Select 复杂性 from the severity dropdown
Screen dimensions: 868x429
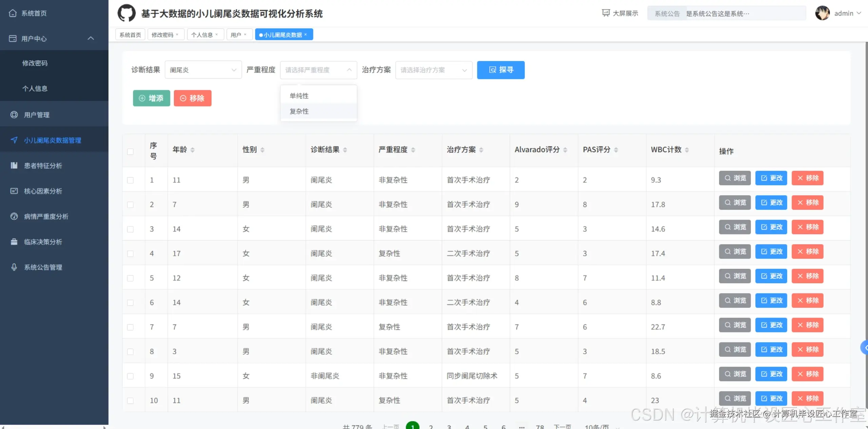click(x=299, y=111)
